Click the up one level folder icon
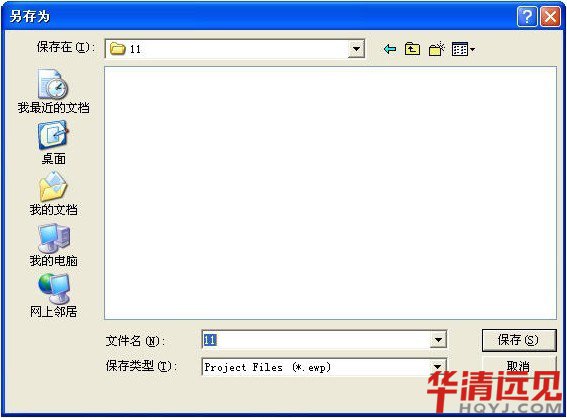The image size is (567, 418). tap(412, 49)
